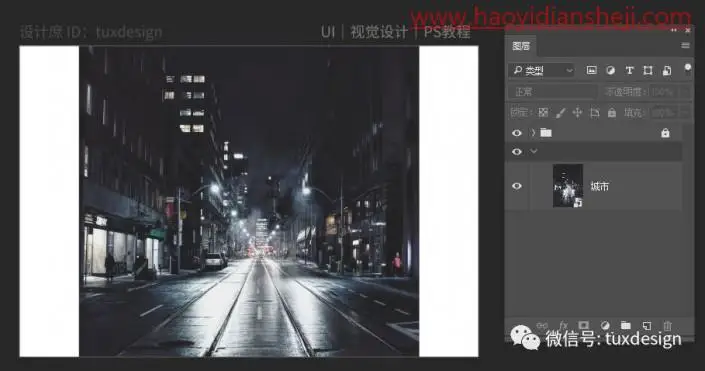Viewport: 705px width, 371px height.
Task: Filter layers by smart object icon
Action: coord(667,70)
